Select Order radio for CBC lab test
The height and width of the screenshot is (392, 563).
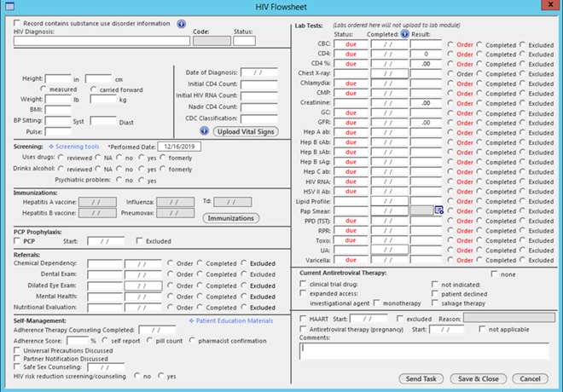click(x=450, y=44)
